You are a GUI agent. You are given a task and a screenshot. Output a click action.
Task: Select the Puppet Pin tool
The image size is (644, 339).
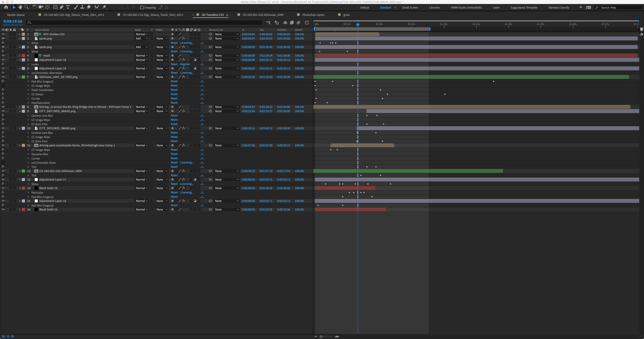[x=105, y=7]
